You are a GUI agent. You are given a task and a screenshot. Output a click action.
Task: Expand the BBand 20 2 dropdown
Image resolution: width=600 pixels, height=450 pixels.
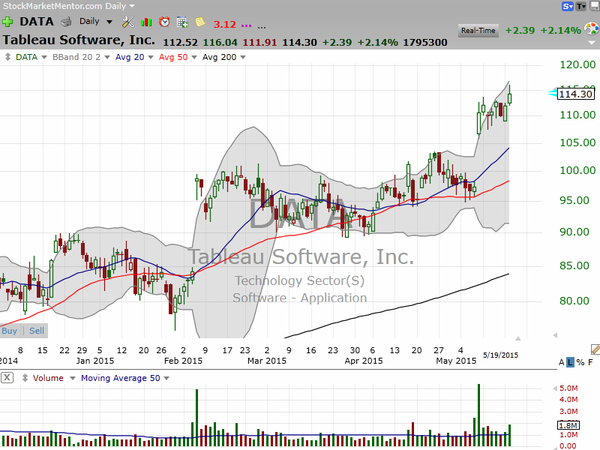(x=107, y=57)
